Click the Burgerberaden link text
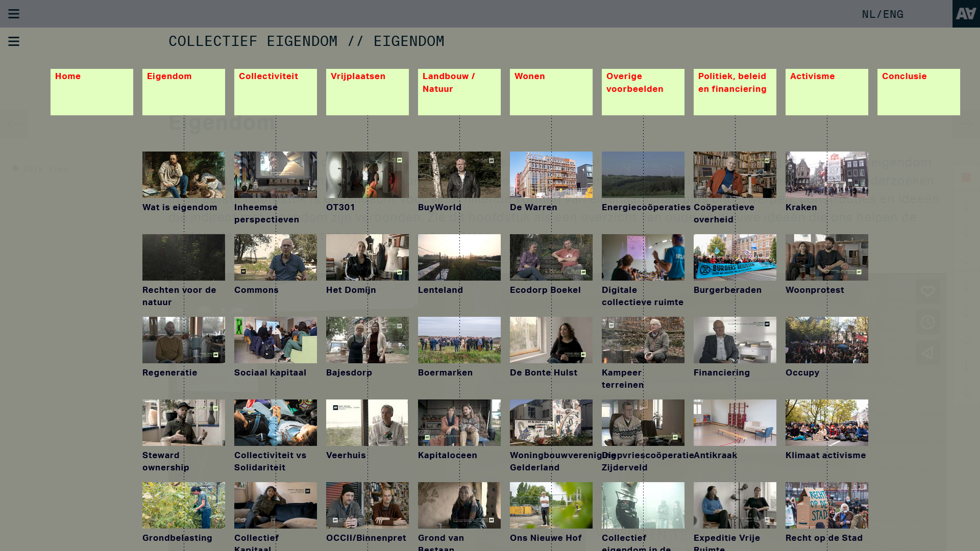Screen dimensions: 980x551 (727, 290)
